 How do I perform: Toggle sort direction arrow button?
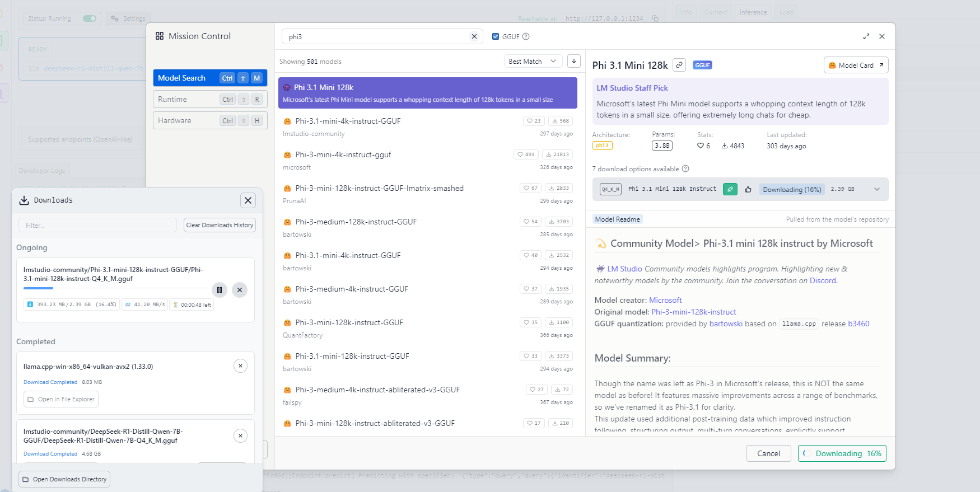(573, 61)
